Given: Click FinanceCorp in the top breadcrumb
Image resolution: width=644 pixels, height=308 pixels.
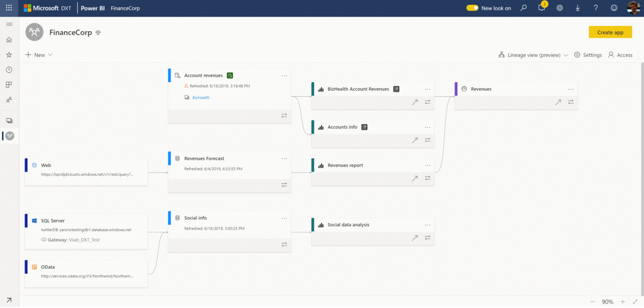Looking at the screenshot, I should click(125, 8).
